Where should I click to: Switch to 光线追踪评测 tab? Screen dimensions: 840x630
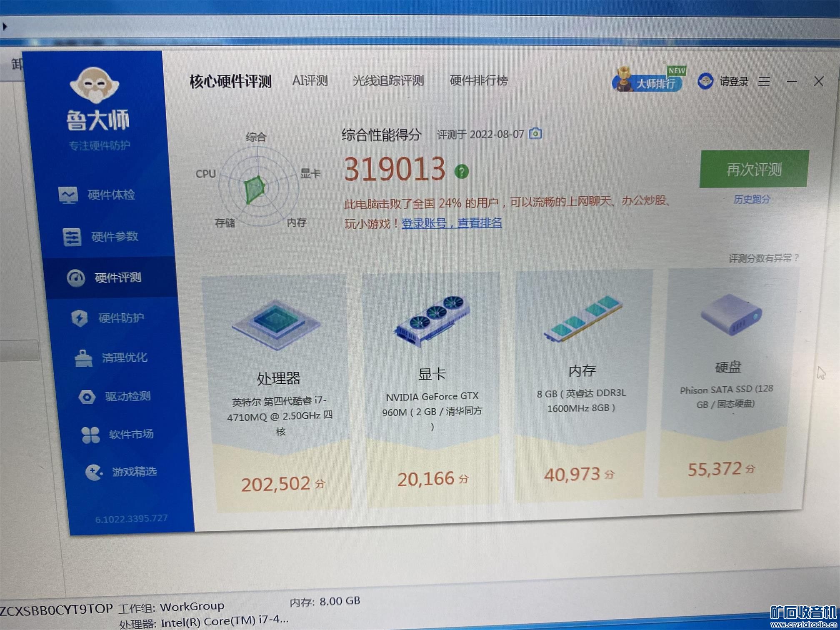[388, 80]
